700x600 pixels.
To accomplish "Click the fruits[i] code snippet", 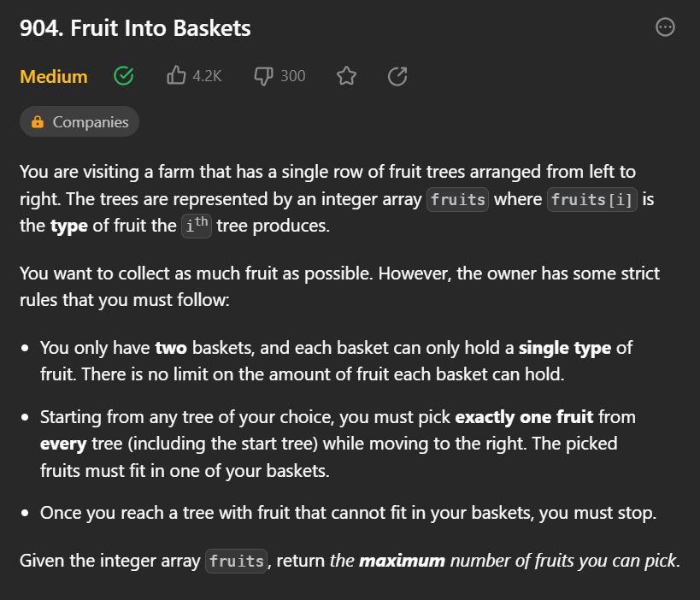I will point(592,199).
